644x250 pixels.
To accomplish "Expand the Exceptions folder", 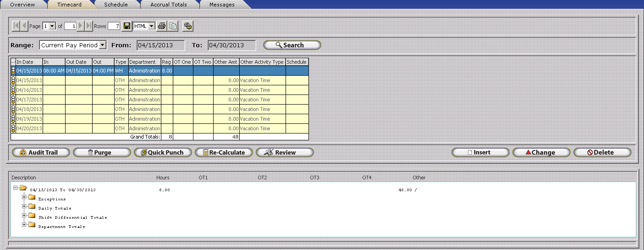I will point(25,197).
